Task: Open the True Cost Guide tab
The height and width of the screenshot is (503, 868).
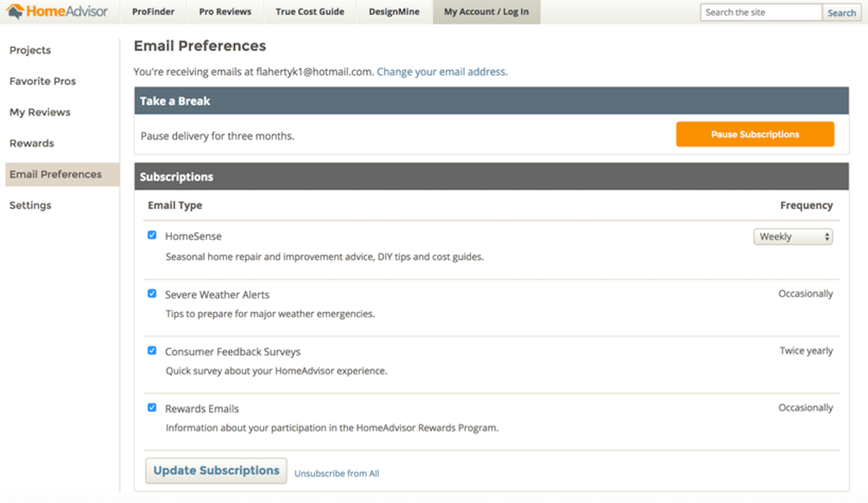Action: tap(310, 12)
